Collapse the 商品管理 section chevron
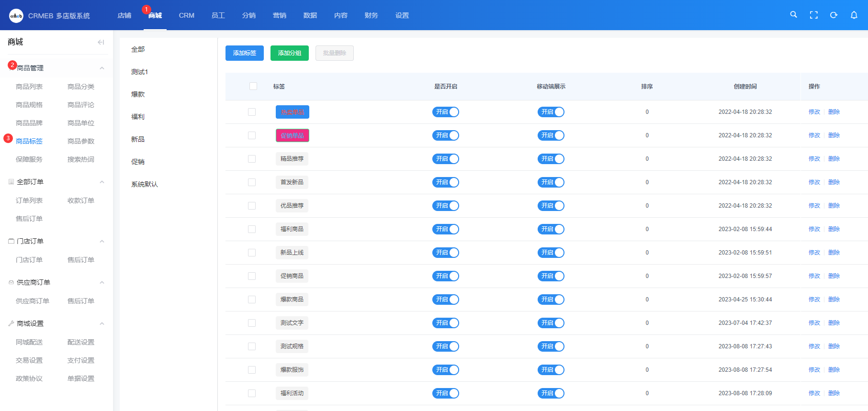 [x=102, y=68]
